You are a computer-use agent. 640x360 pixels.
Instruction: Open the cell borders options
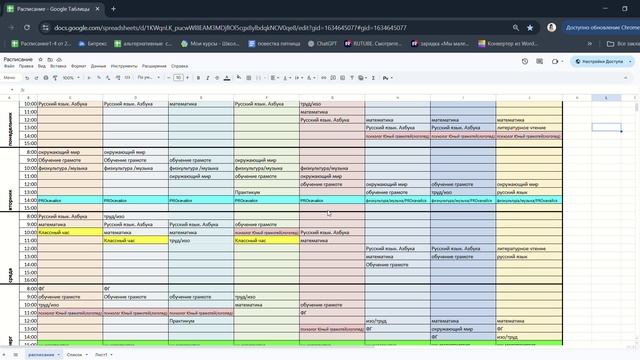[249, 78]
